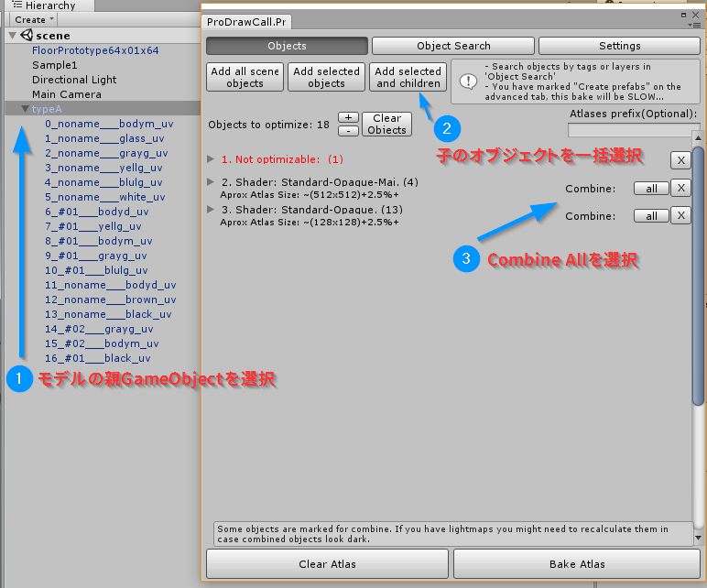Select 16_#01___black_uv object
Screen dimensions: 707x588
point(97,358)
